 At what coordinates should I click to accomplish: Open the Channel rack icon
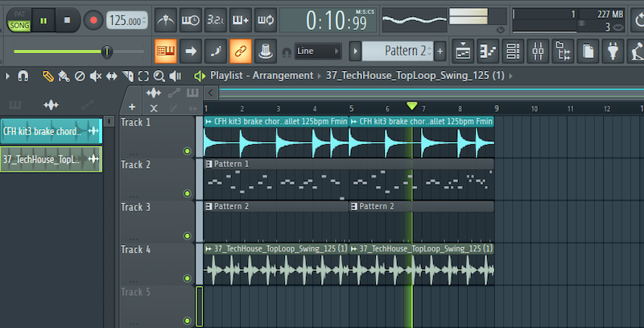(x=513, y=52)
